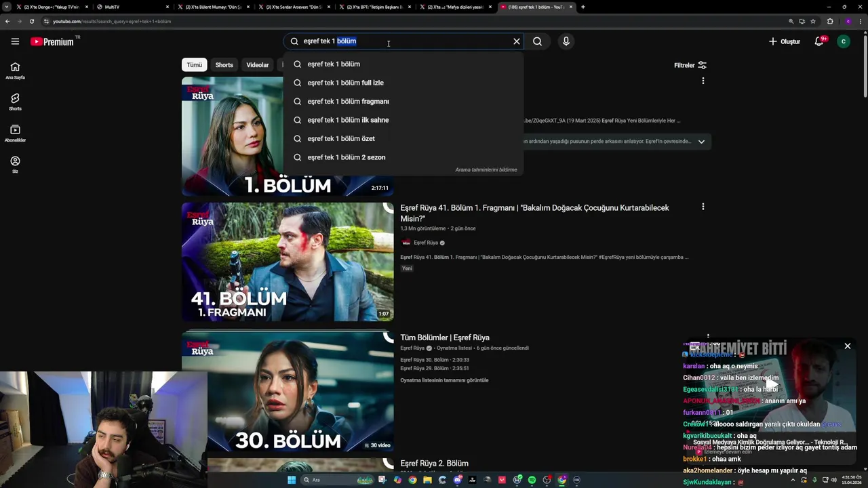This screenshot has height=488, width=868.
Task: Reload the page in the browser
Action: pyautogui.click(x=31, y=21)
